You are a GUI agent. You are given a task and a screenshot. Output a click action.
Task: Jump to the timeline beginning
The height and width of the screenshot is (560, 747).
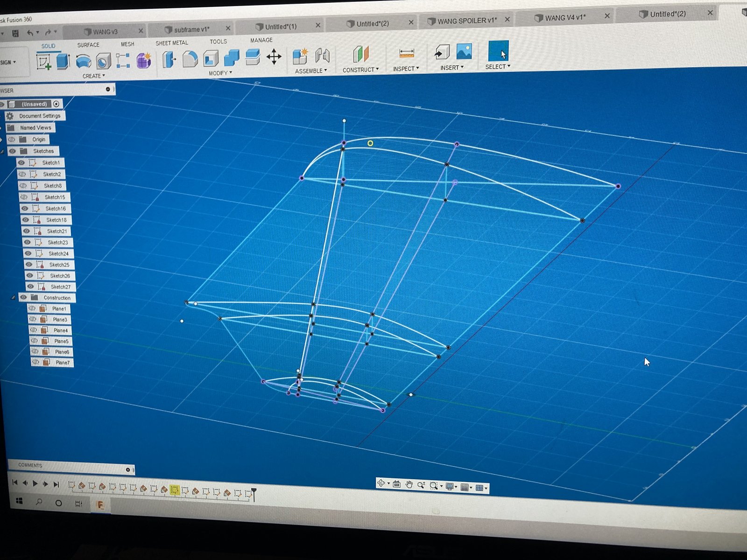click(15, 483)
